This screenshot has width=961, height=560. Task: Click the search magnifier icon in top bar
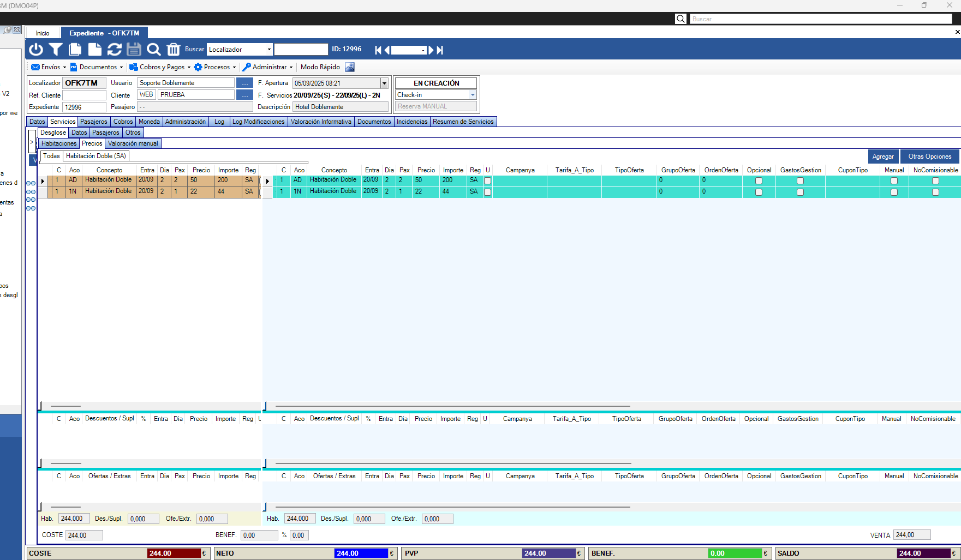pos(681,19)
